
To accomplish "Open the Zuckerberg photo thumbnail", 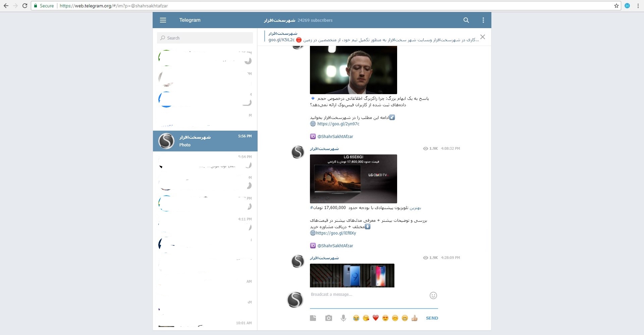I will [x=353, y=70].
